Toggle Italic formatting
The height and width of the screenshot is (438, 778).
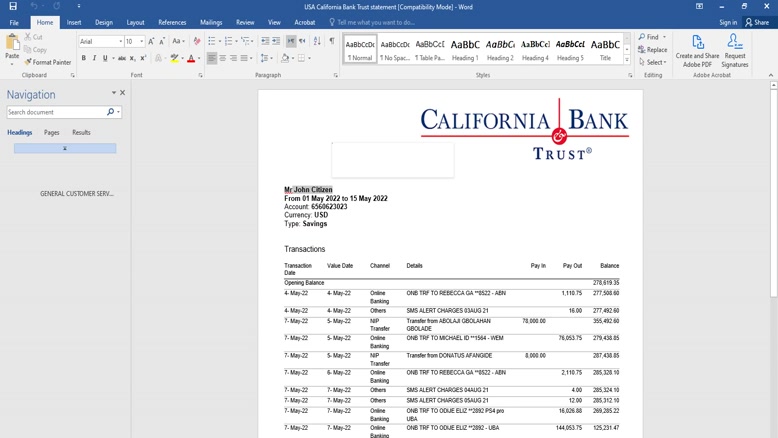(95, 59)
